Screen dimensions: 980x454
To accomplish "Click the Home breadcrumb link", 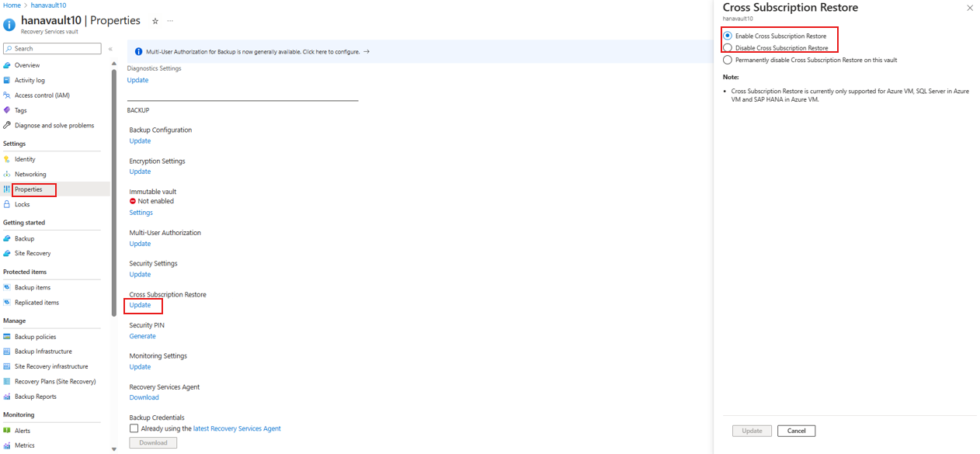I will tap(12, 5).
